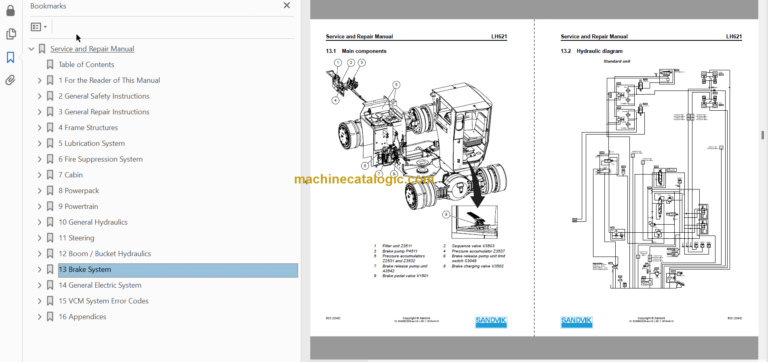This screenshot has height=362, width=768.
Task: Click the bookmark ribbon icon beside 10 General Hydraulics
Action: 50,222
